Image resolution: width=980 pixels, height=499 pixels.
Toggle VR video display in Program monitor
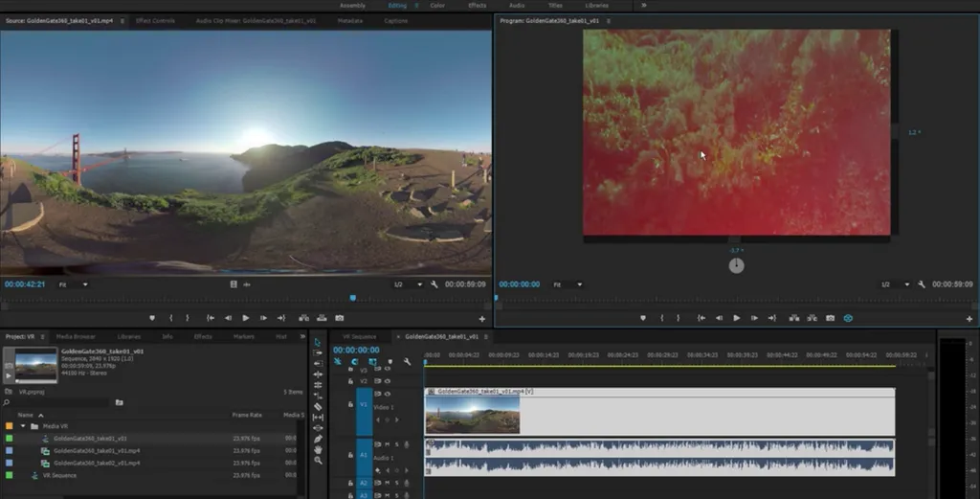[848, 318]
